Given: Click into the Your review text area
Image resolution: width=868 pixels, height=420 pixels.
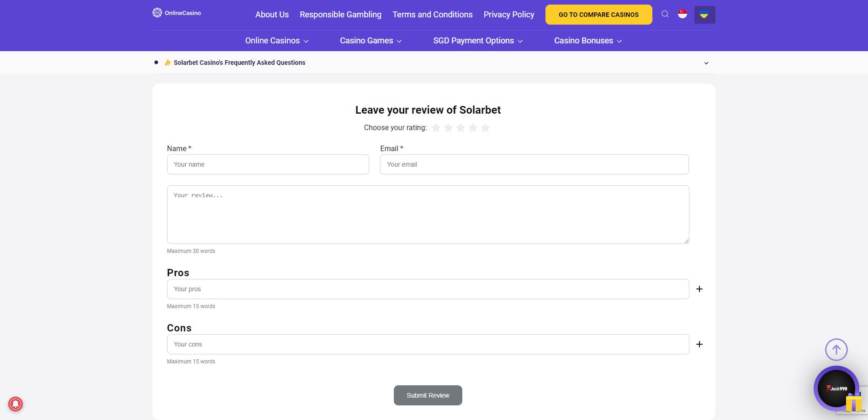Looking at the screenshot, I should (428, 215).
